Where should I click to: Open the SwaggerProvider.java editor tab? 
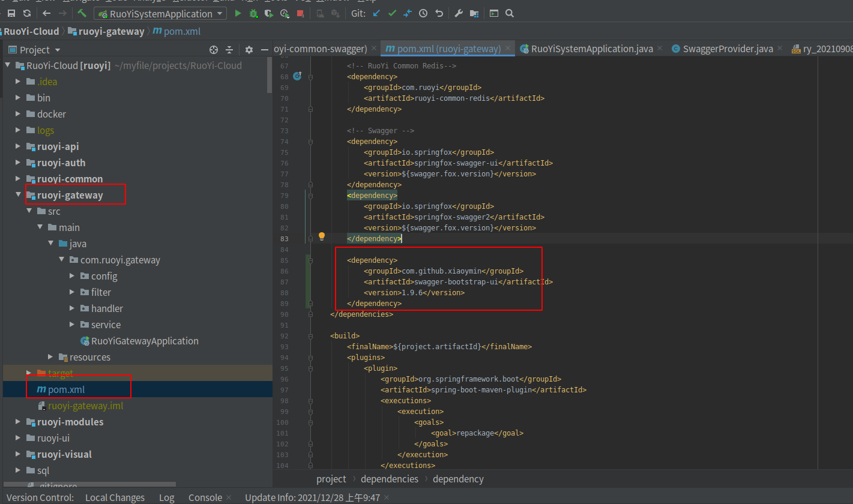728,49
